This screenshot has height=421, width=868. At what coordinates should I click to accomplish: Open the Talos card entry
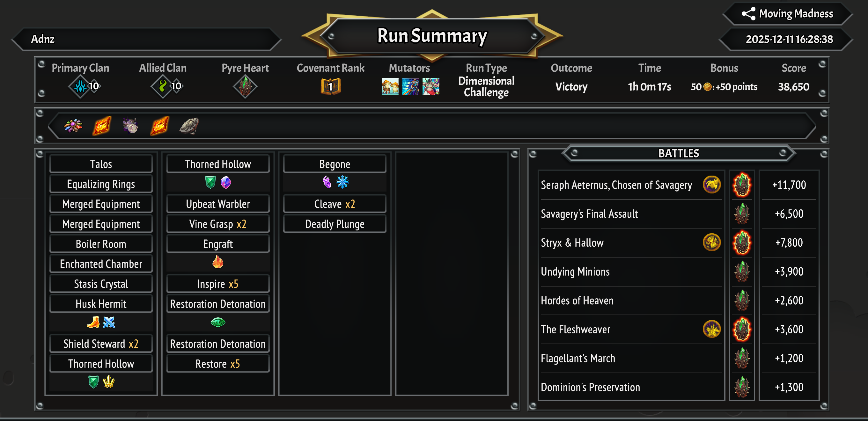point(101,164)
